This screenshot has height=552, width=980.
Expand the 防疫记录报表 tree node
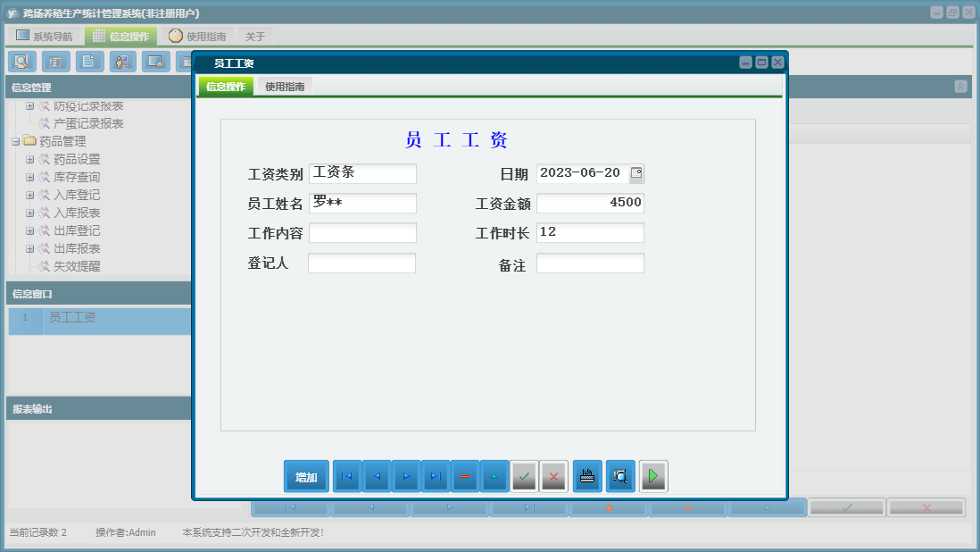[30, 106]
